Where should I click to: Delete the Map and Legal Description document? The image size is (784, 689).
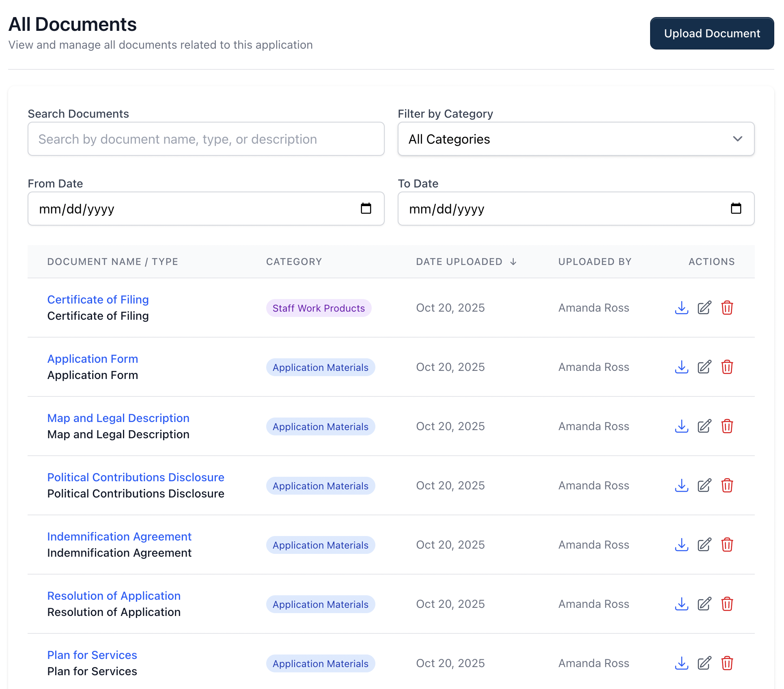coord(728,426)
